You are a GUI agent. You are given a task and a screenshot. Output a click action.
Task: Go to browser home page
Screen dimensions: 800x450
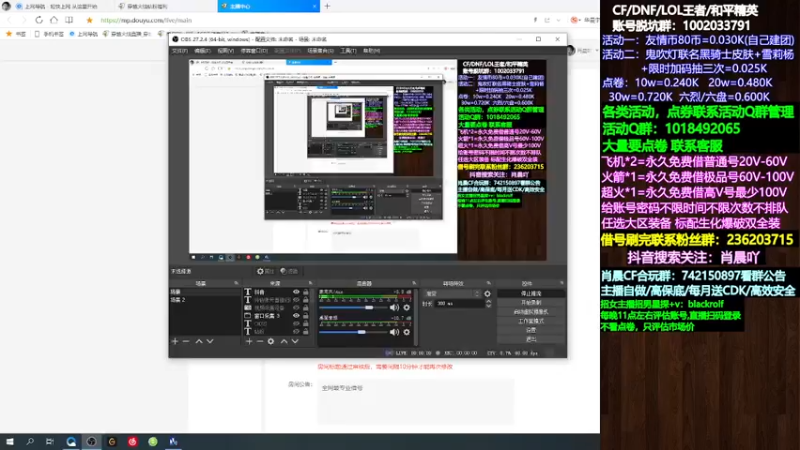54,20
